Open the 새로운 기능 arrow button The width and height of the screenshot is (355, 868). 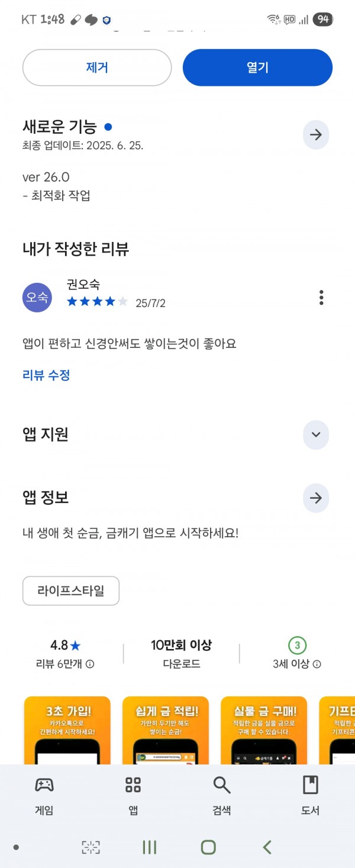316,135
